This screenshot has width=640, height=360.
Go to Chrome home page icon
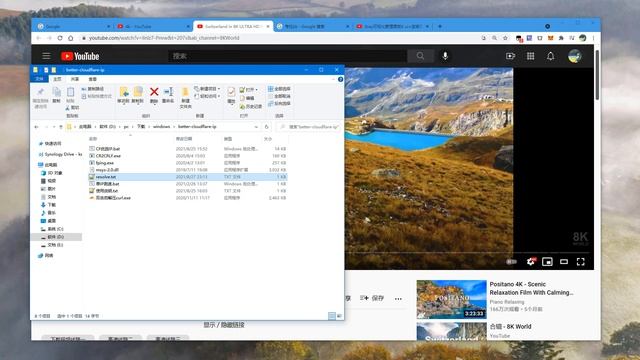pos(71,38)
